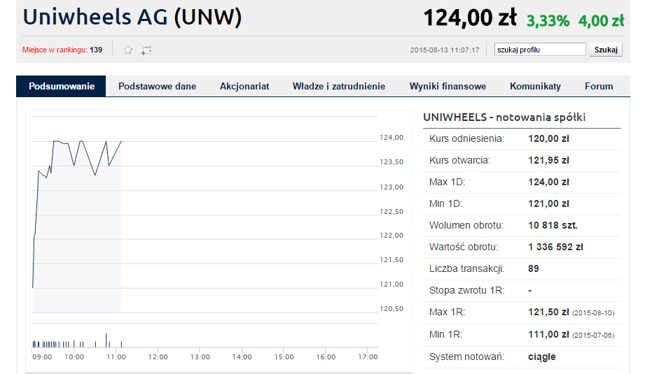Screen dimensions: 645x374
Task: View the Wyniki finansowe tab
Action: (448, 86)
